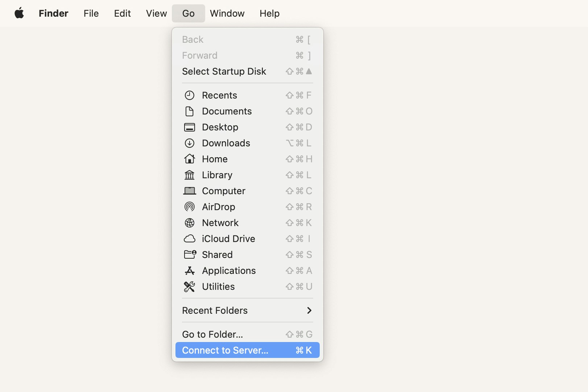Expand the Recent Folders submenu
Screen dimensions: 588x392
248,310
